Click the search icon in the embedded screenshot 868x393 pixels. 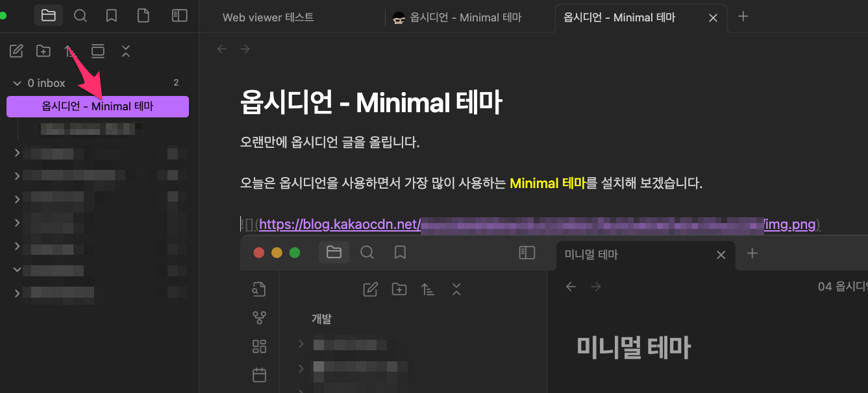[x=367, y=252]
